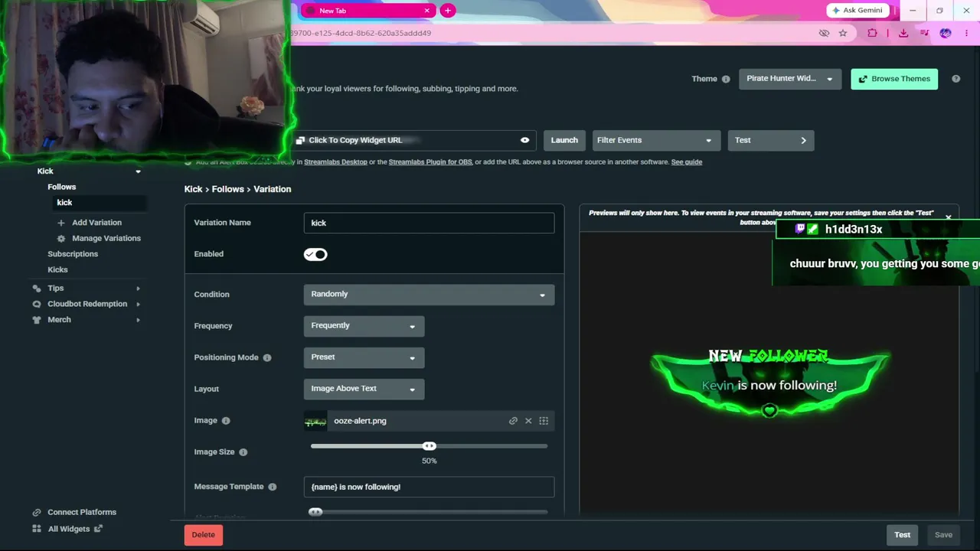Expand the Cloudbot Redemption section arrow
980x551 pixels.
138,304
